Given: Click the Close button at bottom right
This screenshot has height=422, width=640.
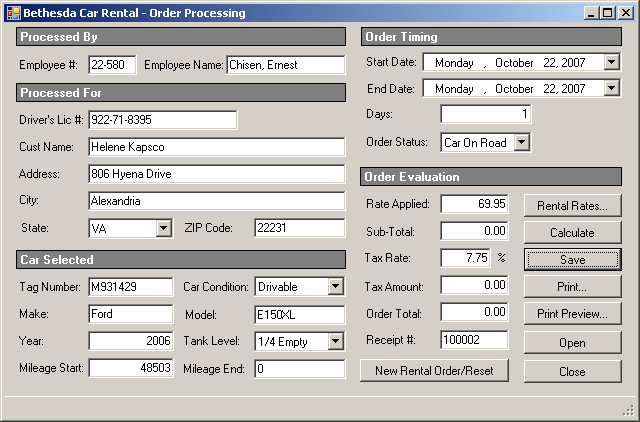Looking at the screenshot, I should click(573, 371).
